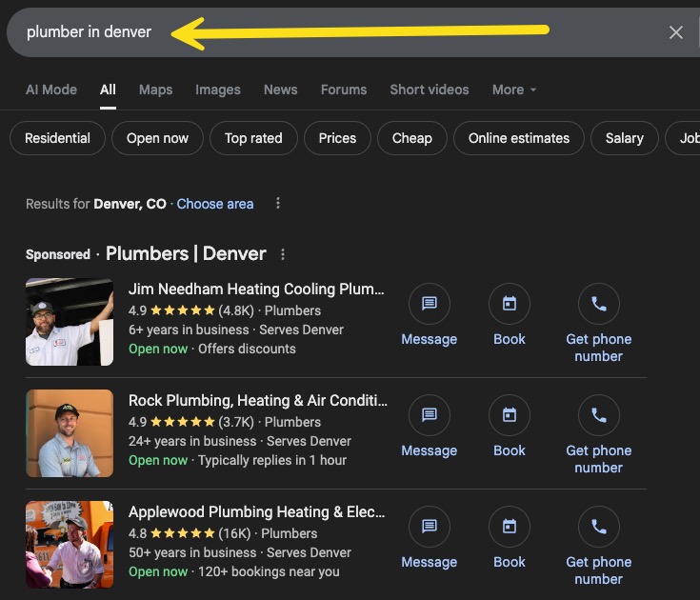700x600 pixels.
Task: Click Book calendar icon for Applewood Plumbing
Action: click(x=510, y=527)
